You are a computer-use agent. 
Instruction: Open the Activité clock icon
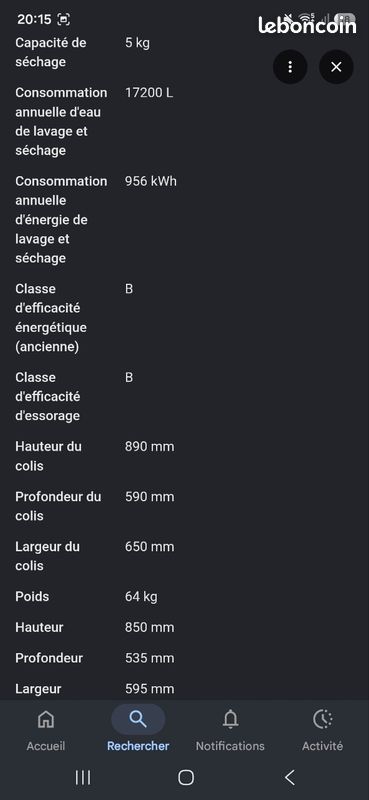pyautogui.click(x=323, y=719)
